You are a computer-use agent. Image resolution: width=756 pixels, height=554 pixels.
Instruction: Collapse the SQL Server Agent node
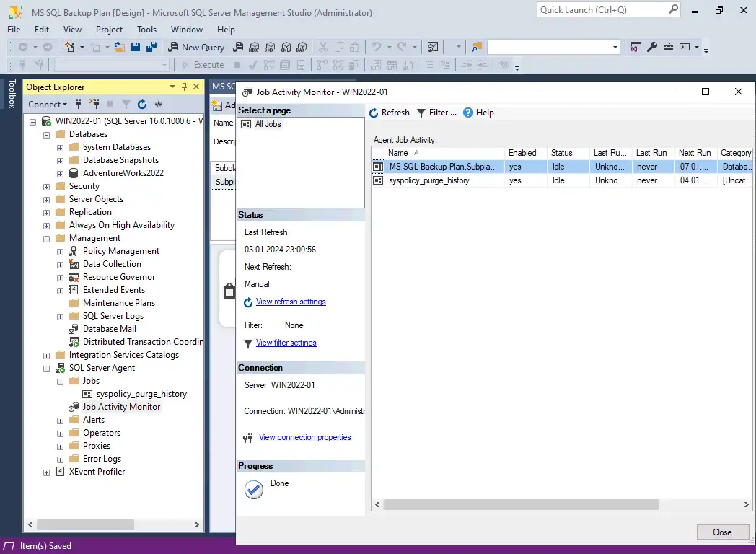pos(47,368)
